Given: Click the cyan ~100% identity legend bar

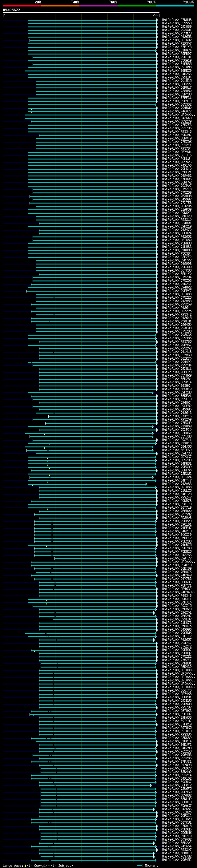Looking at the screenshot, I should (175, 6).
